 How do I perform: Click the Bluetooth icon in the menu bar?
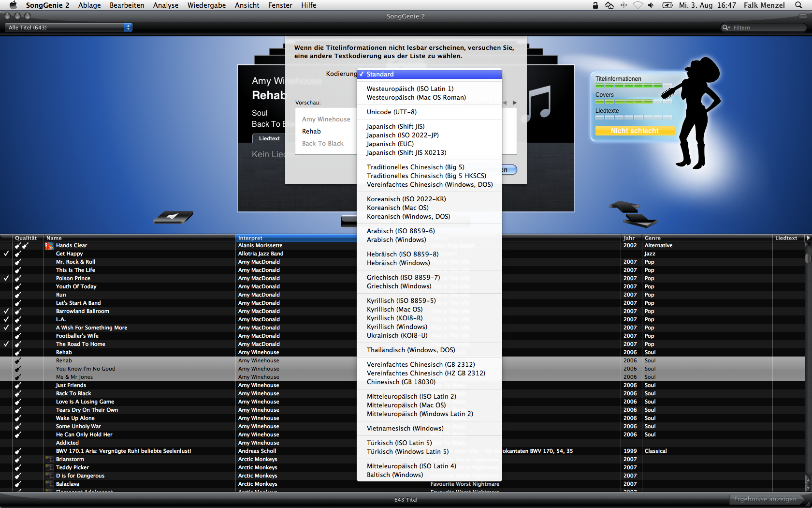(x=623, y=5)
